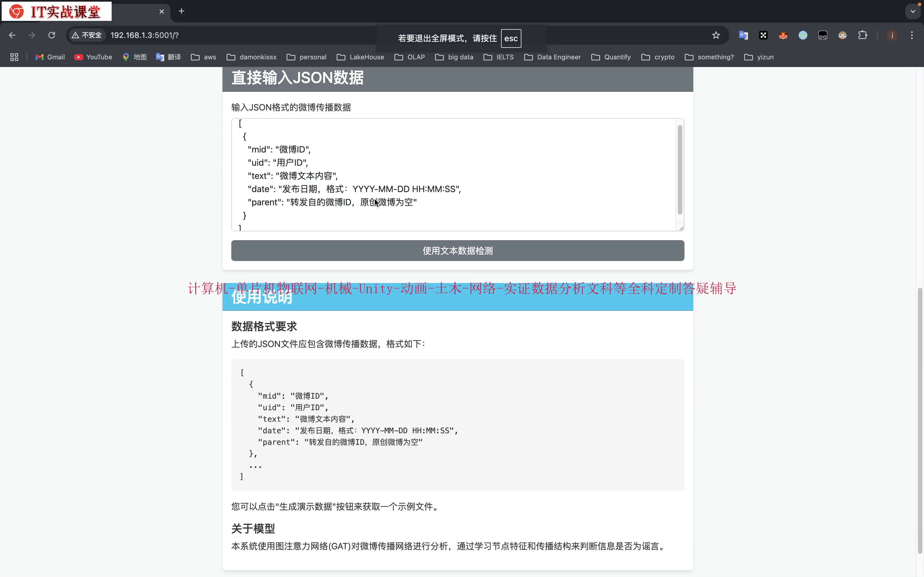Open the Extensions puzzle icon

pos(862,35)
